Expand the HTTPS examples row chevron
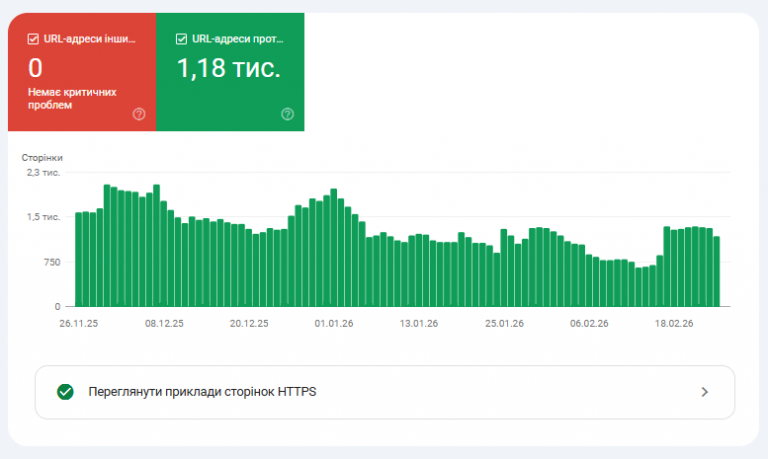 (x=704, y=392)
